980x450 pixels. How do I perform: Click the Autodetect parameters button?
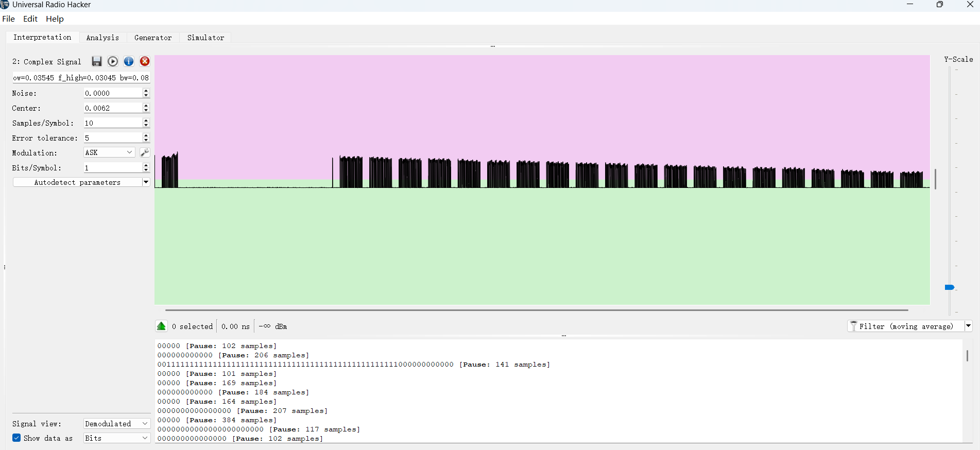coord(77,182)
